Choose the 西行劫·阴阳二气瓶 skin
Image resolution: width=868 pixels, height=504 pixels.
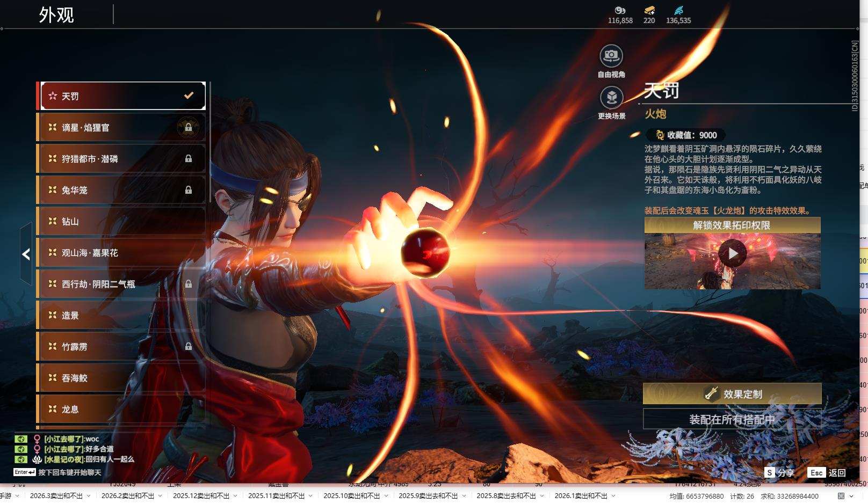tap(122, 283)
